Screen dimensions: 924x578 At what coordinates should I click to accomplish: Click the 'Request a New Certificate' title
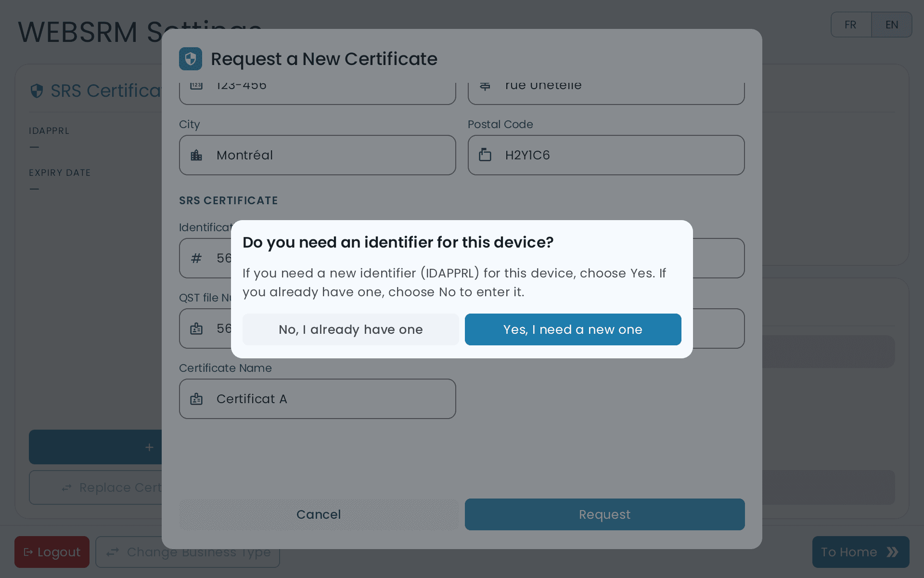pyautogui.click(x=324, y=59)
